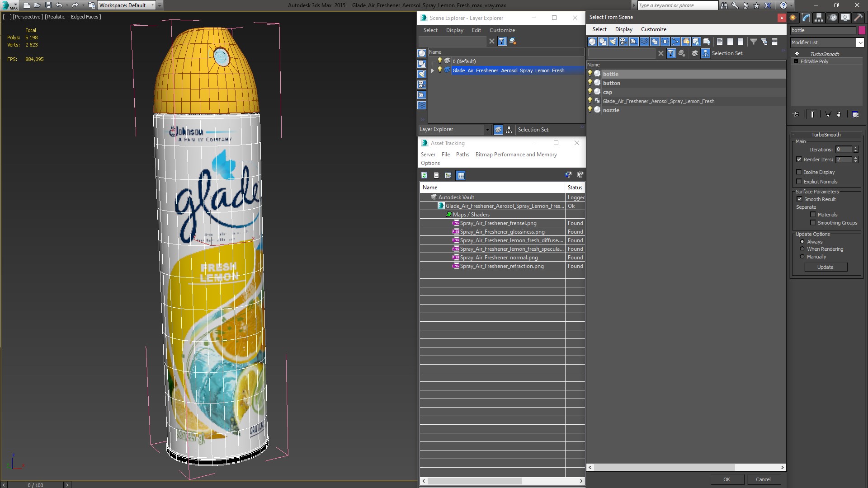Open Customize menu in Select From Scene
Viewport: 868px width, 488px height.
click(654, 29)
